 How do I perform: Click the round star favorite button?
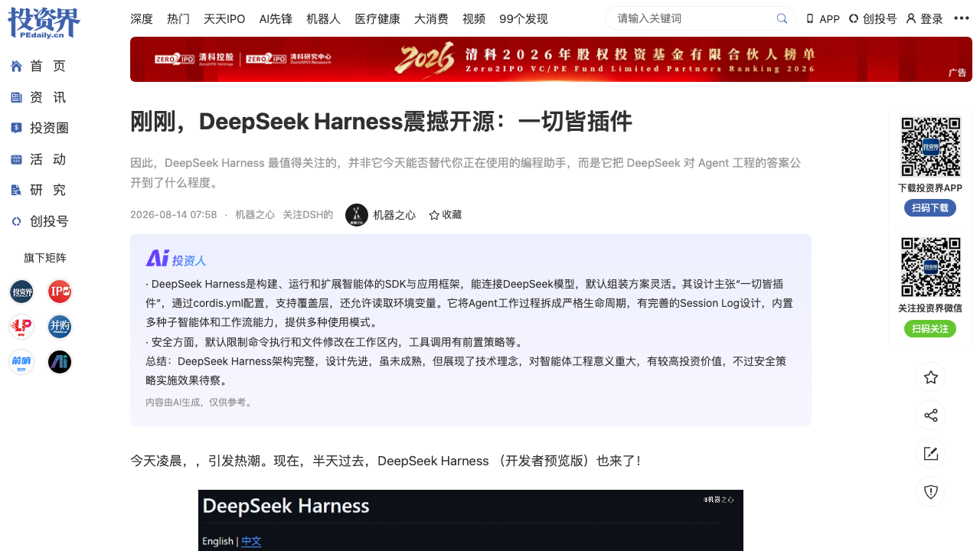[930, 377]
